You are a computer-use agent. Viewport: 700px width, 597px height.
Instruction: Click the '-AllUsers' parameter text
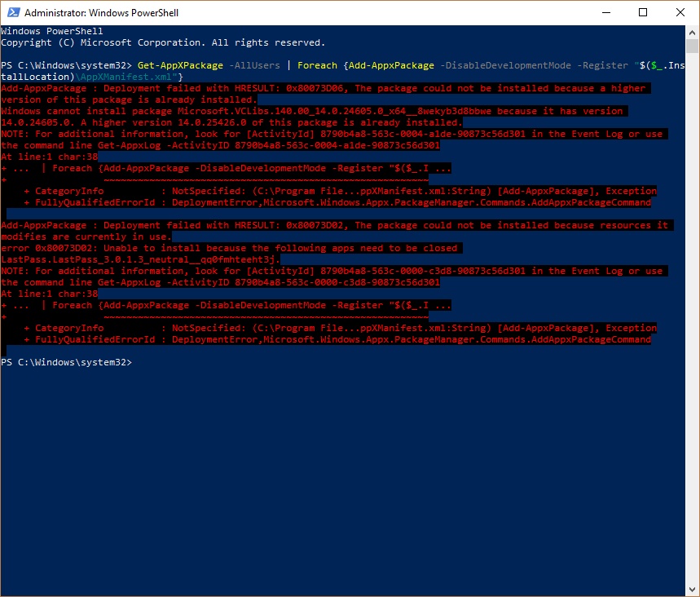tap(254, 65)
